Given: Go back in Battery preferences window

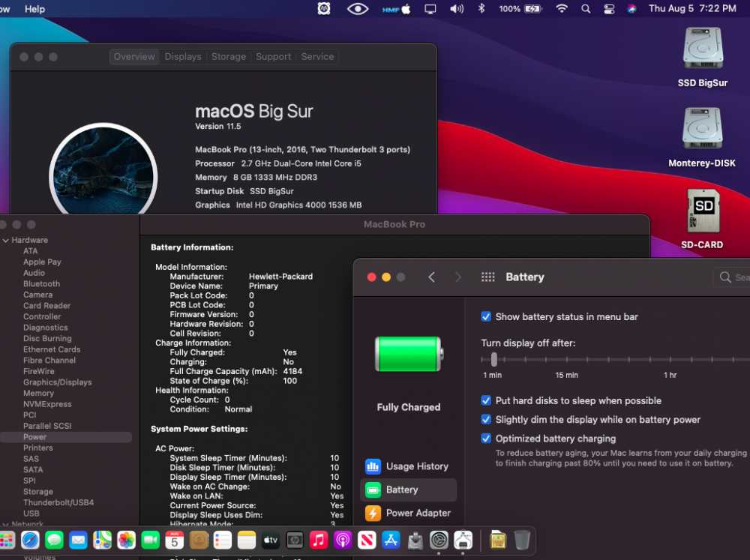Looking at the screenshot, I should tap(431, 277).
